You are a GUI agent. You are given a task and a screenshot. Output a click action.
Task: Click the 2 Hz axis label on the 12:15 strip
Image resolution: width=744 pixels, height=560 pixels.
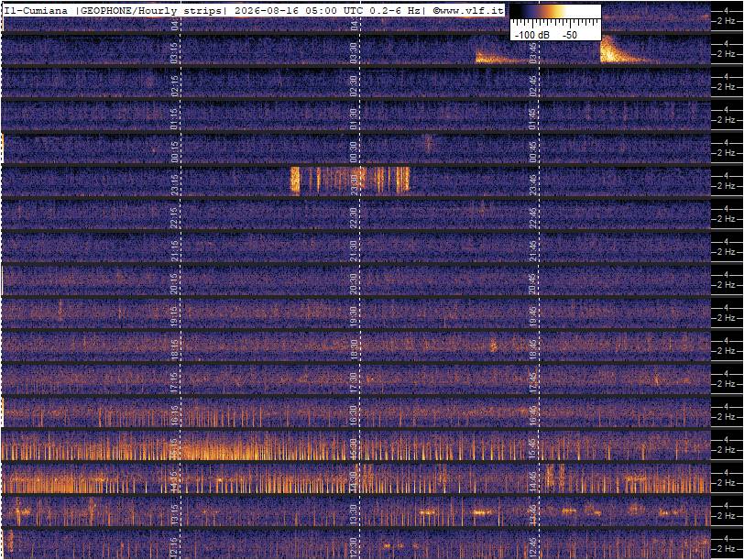727,549
